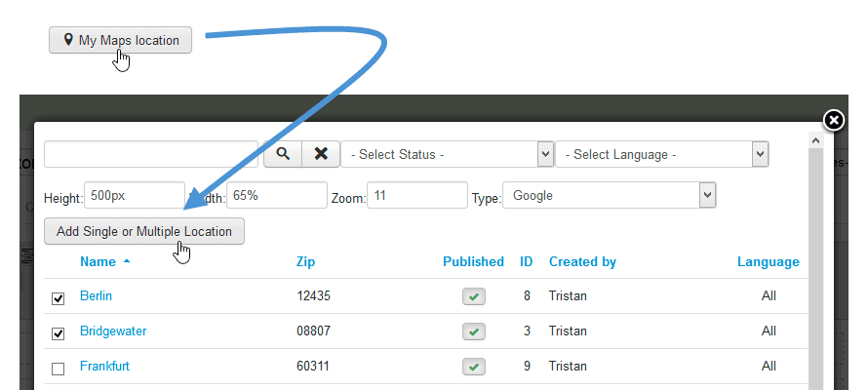
Task: Clear the search with the X icon
Action: point(321,154)
